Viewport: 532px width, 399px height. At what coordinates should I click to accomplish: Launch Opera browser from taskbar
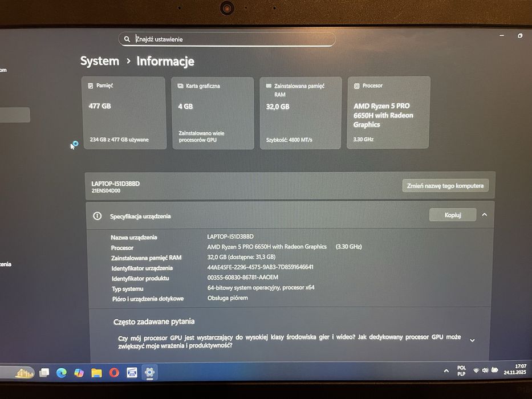[115, 373]
